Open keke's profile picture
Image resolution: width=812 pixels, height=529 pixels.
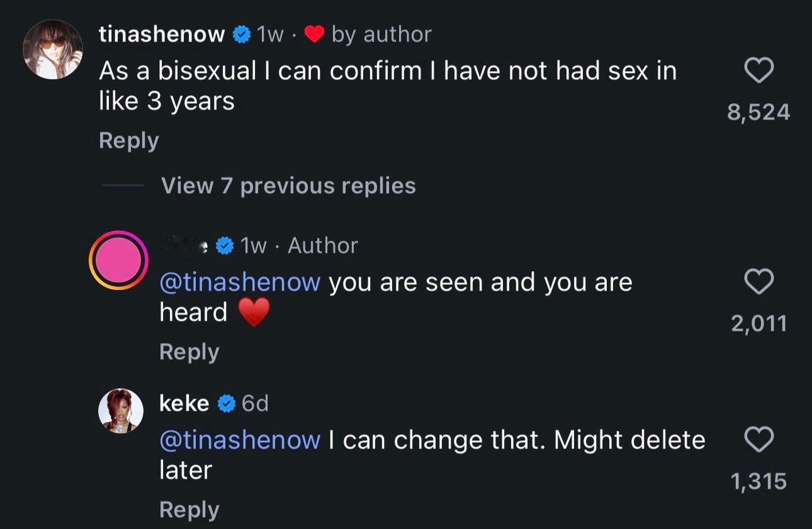[x=120, y=410]
